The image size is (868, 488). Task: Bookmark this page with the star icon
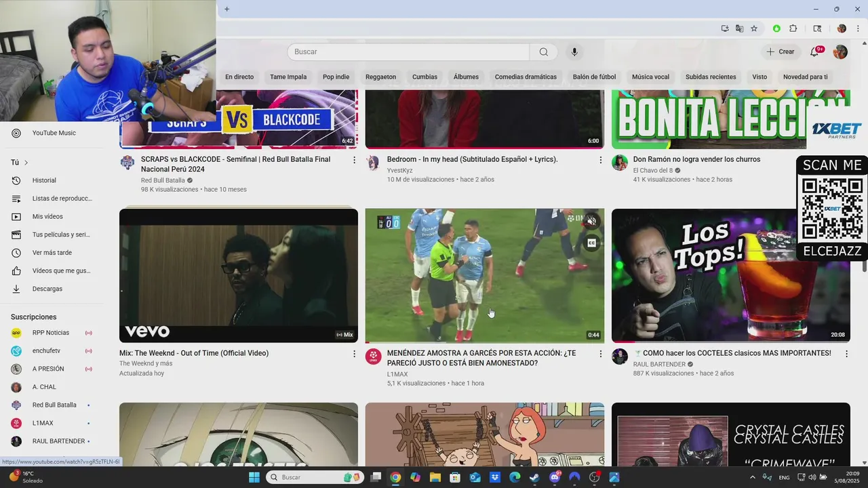tap(754, 28)
